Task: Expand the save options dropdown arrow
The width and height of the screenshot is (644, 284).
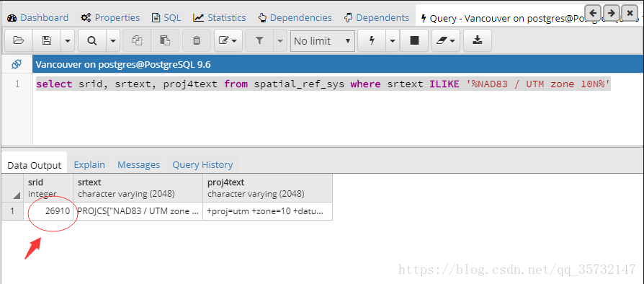Action: click(68, 40)
